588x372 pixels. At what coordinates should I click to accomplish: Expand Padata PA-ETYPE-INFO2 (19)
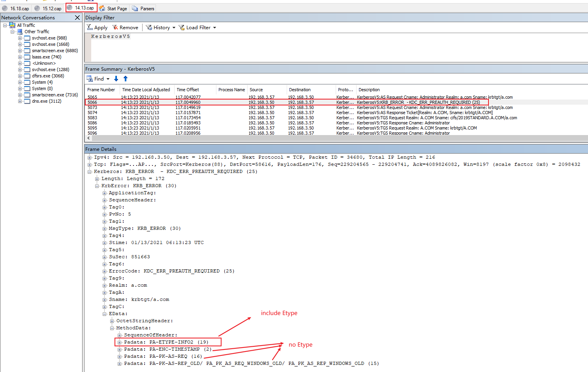click(120, 342)
